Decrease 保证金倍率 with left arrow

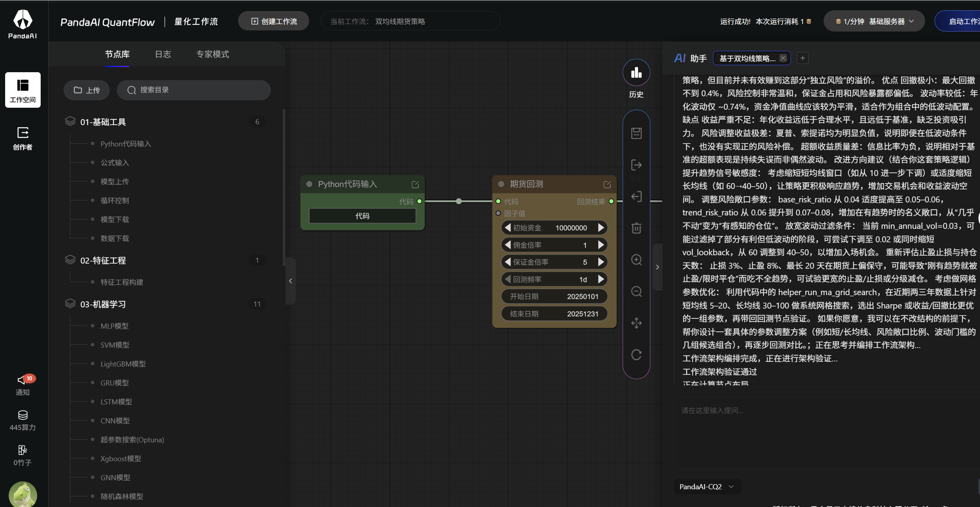(x=508, y=262)
